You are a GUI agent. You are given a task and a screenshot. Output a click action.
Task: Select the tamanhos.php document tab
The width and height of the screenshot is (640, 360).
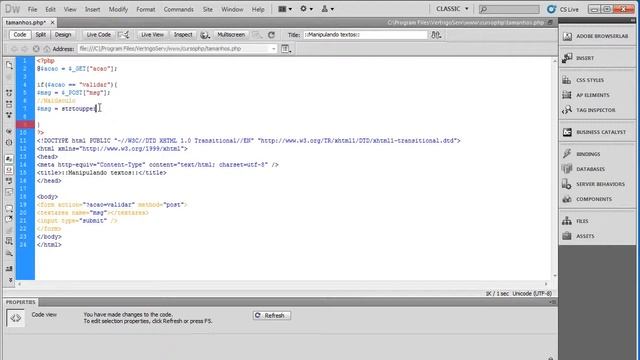[26, 22]
